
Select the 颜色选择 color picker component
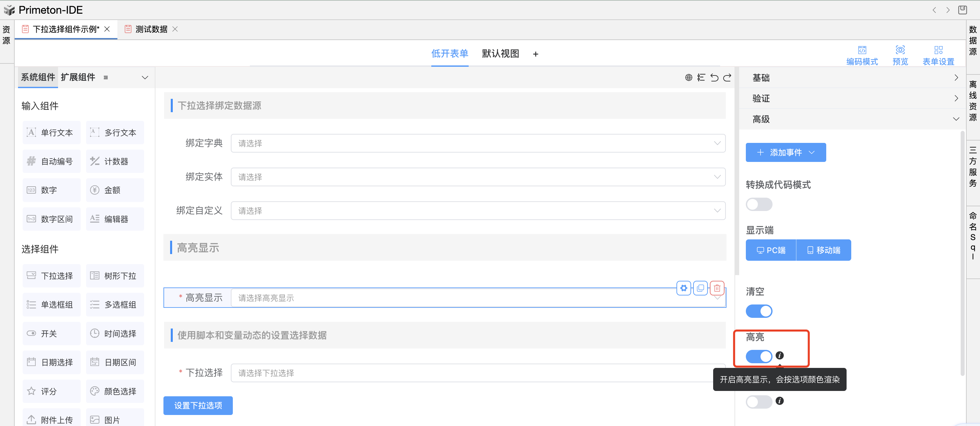click(x=115, y=391)
